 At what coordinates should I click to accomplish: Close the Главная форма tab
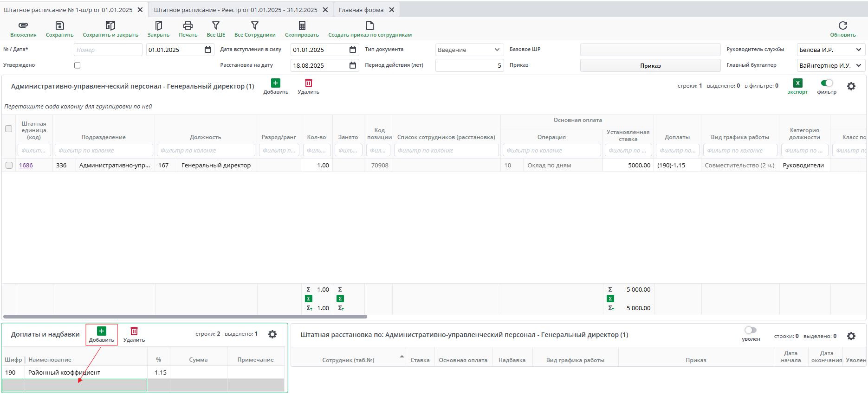tap(392, 10)
